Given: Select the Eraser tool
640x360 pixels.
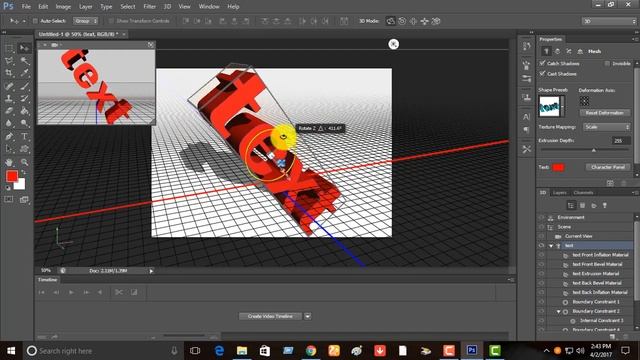Looking at the screenshot, I should coord(9,111).
